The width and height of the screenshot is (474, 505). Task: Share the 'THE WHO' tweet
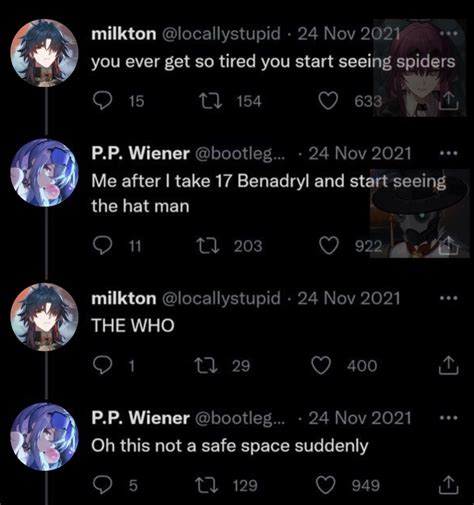(x=449, y=365)
